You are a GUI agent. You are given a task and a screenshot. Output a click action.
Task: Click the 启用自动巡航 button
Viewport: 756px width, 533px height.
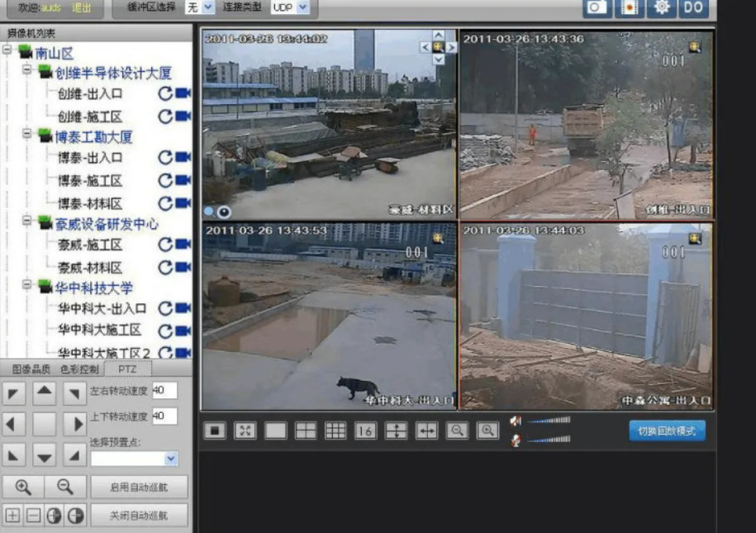(139, 487)
